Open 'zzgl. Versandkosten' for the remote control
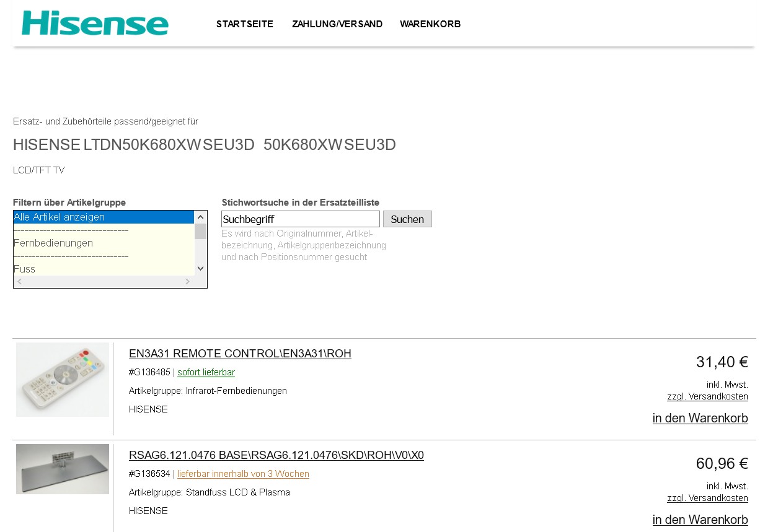This screenshot has width=760, height=532. [707, 396]
